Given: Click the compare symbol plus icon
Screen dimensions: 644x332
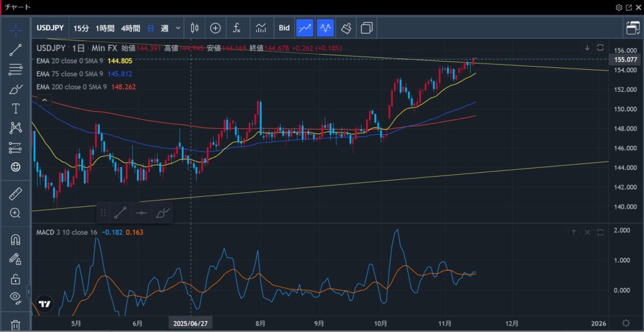Looking at the screenshot, I should click(x=215, y=28).
